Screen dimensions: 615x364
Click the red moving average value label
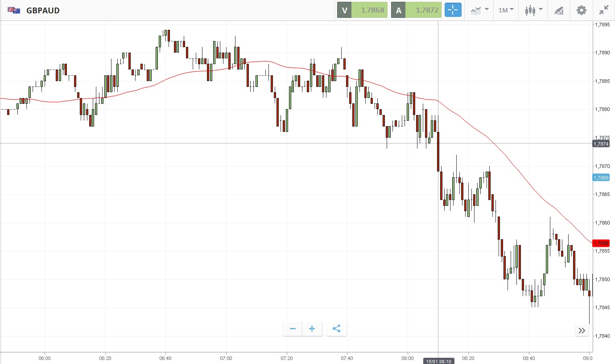601,243
